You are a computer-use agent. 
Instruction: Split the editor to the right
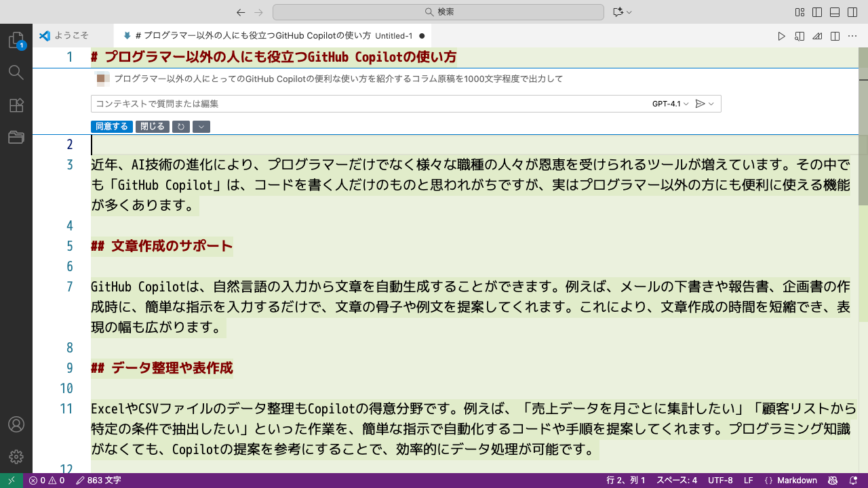[x=835, y=36]
